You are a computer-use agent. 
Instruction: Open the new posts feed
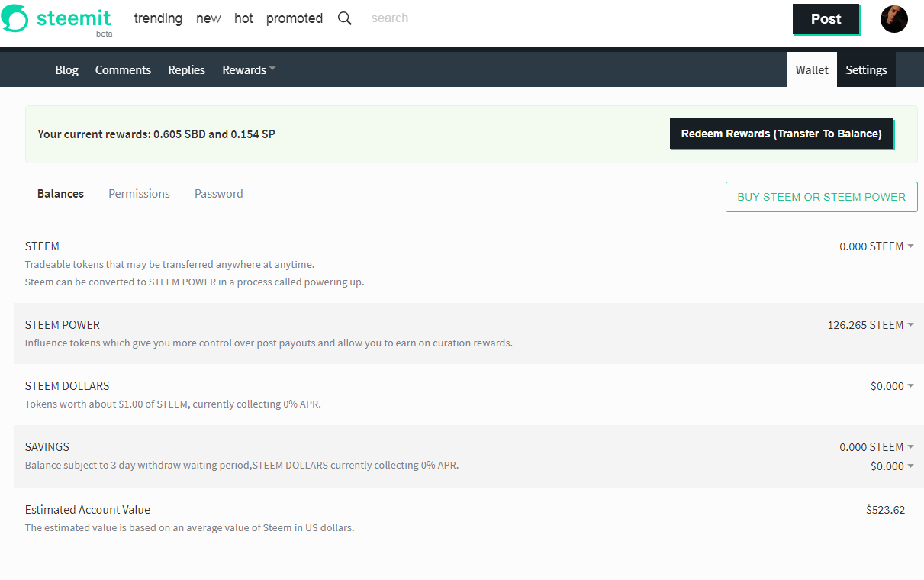pyautogui.click(x=208, y=18)
